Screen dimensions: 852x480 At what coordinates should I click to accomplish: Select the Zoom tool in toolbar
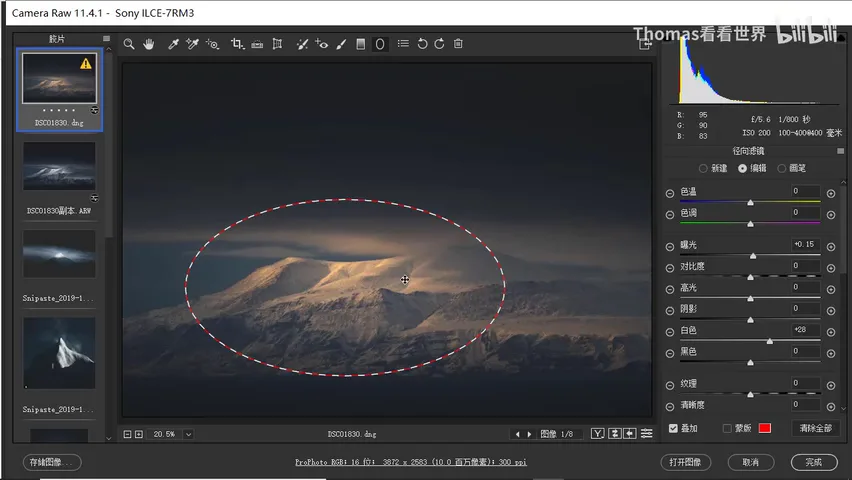coord(129,44)
